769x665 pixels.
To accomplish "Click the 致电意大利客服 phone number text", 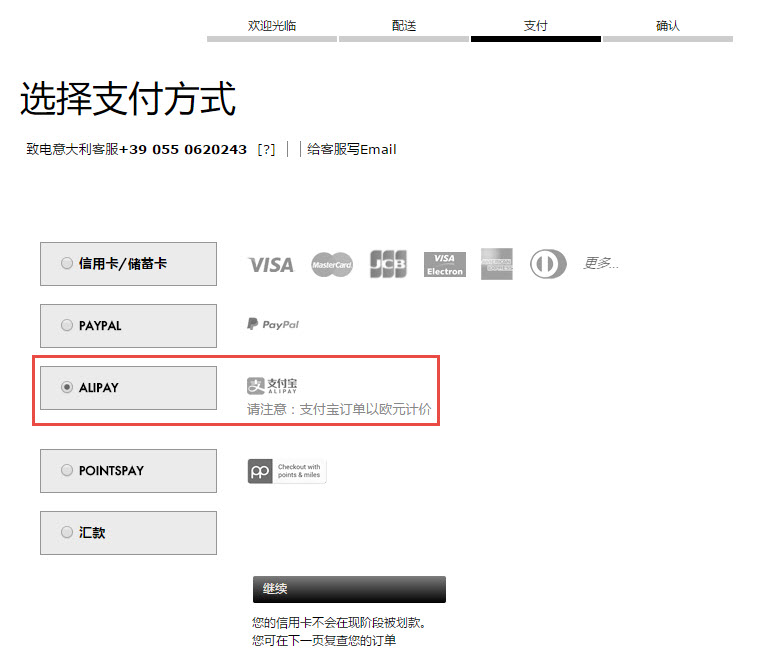I will (136, 149).
